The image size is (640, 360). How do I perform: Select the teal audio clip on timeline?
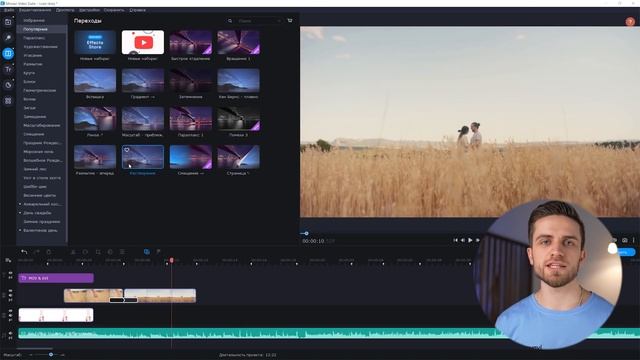(329, 333)
